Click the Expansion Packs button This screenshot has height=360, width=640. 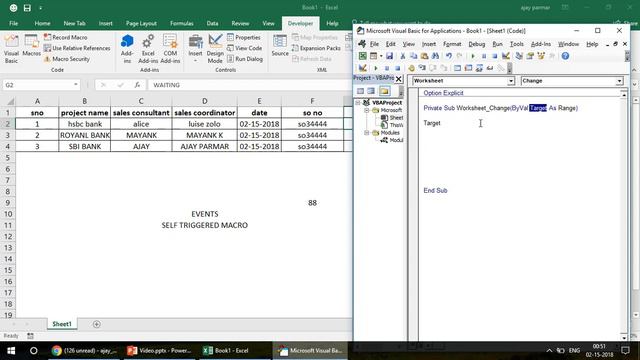click(316, 48)
